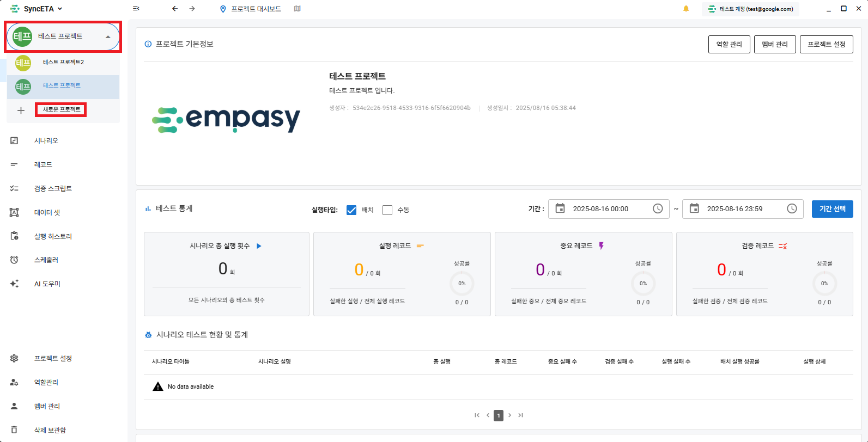Image resolution: width=868 pixels, height=442 pixels.
Task: Open the map icon next to breadcrumb
Action: tap(297, 9)
